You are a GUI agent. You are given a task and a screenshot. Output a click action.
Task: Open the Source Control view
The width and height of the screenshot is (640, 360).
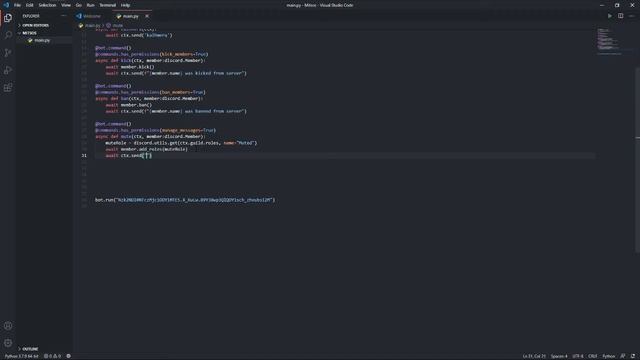point(8,53)
